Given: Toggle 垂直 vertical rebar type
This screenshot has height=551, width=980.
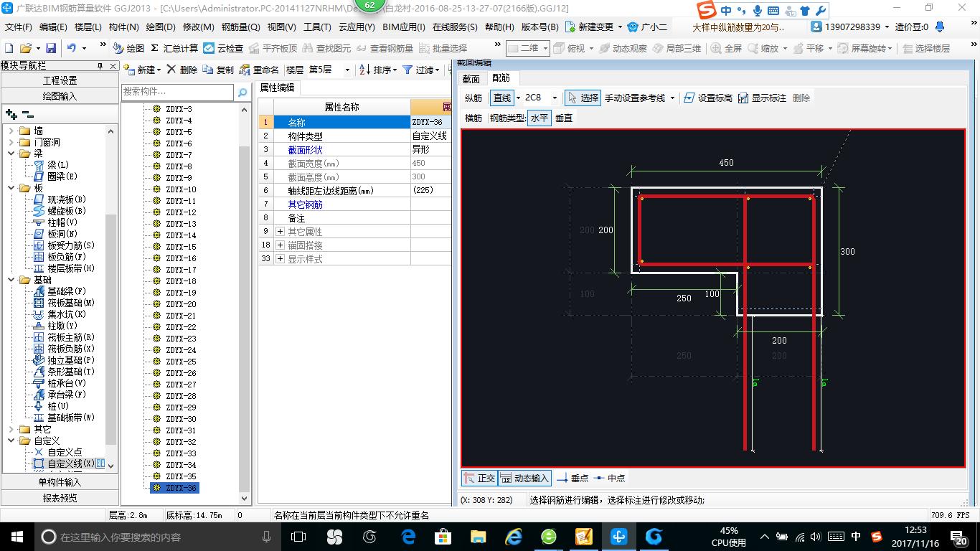Looking at the screenshot, I should (564, 118).
